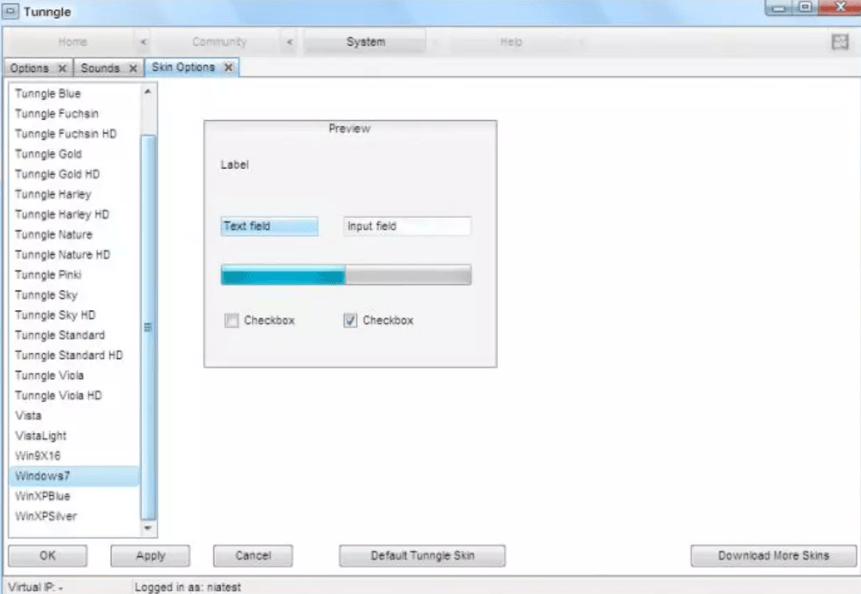Click the skin list scrollbar thumb
Screen dimensions: 861x594
coord(148,327)
